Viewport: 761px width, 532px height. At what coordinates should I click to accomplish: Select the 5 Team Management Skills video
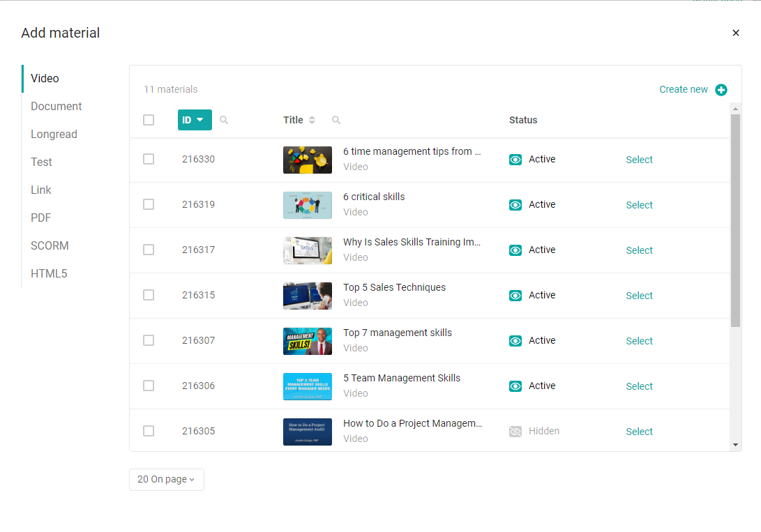click(639, 386)
